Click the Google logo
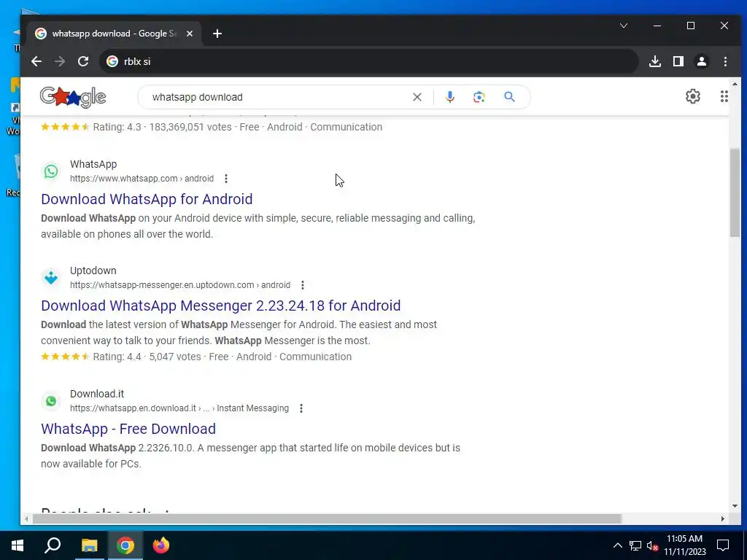 click(73, 97)
